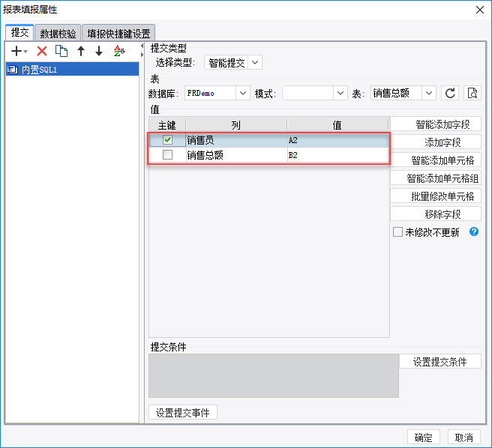Click the copy item icon
Screen dimensions: 492x448
pyautogui.click(x=61, y=51)
